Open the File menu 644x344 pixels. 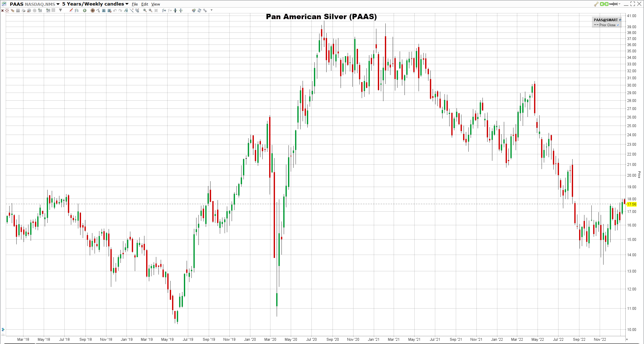[x=135, y=4]
